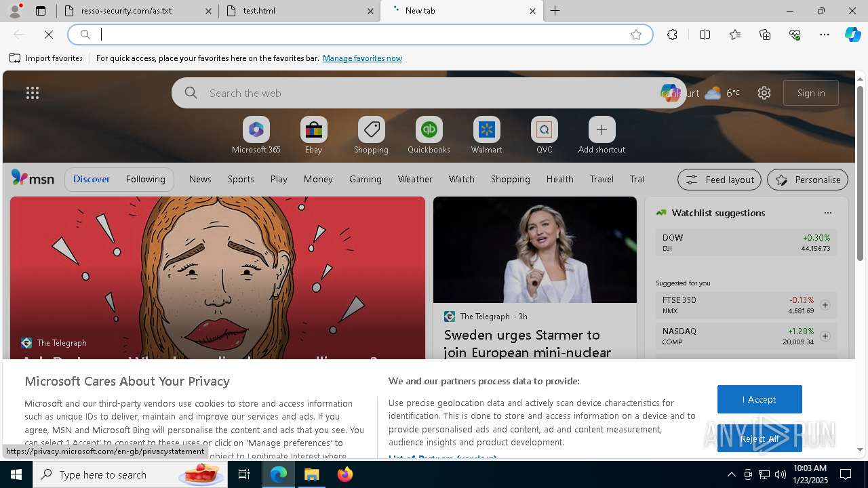Toggle split screen view
This screenshot has width=868, height=488.
pyautogui.click(x=705, y=35)
